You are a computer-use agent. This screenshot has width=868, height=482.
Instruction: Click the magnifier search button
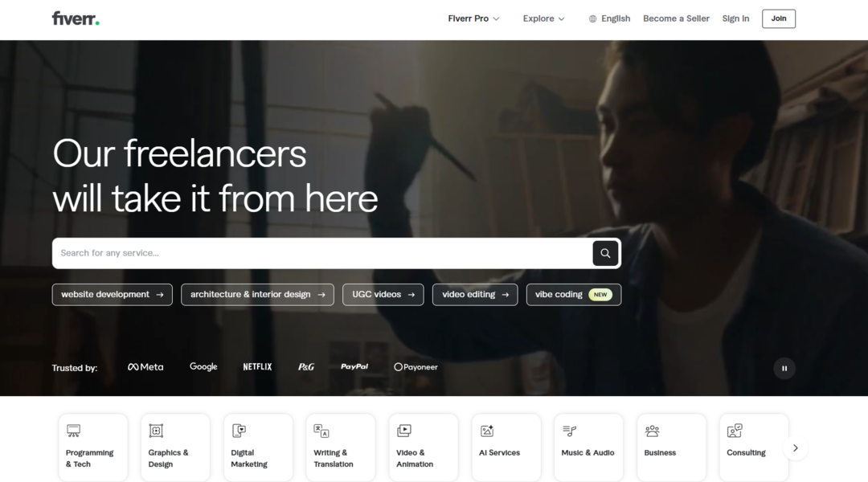tap(605, 253)
